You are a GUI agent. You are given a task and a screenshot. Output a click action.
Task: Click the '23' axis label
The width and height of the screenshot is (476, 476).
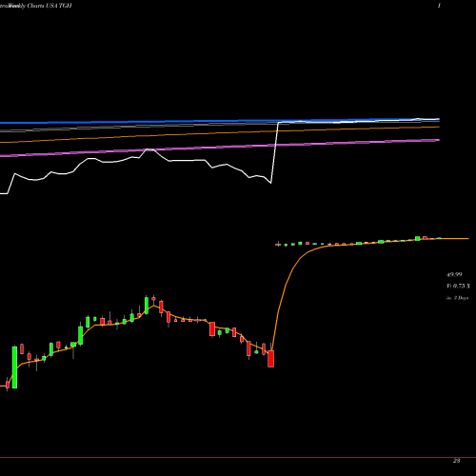click(x=456, y=461)
